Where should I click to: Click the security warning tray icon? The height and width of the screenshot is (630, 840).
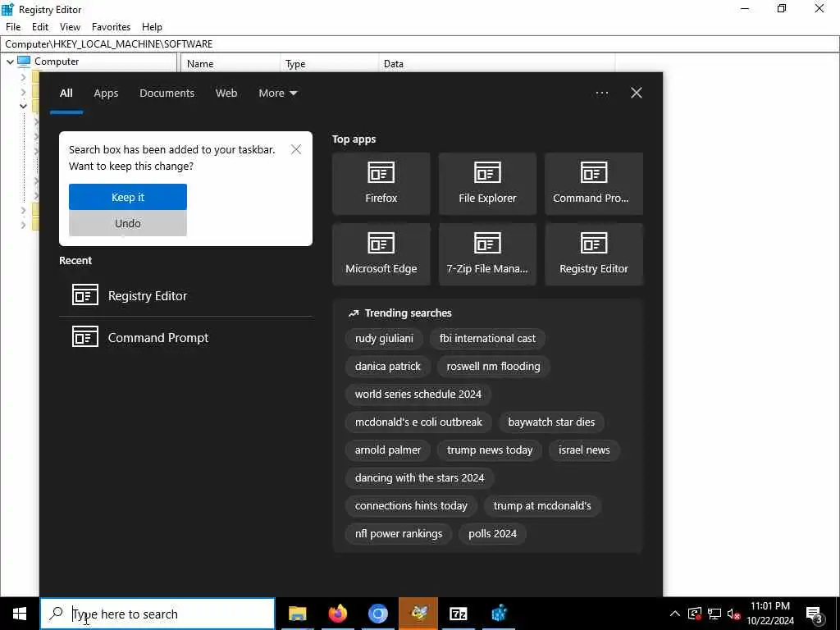(695, 614)
